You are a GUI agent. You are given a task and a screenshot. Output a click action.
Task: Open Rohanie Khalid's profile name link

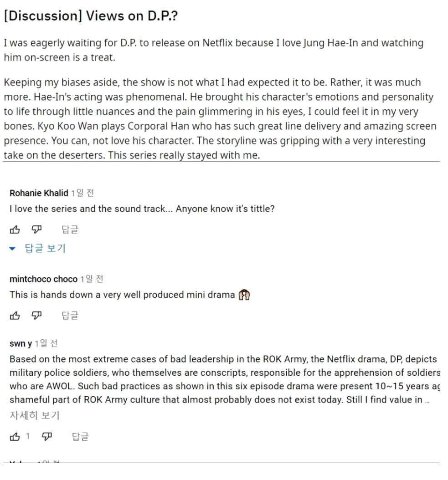[x=38, y=194]
